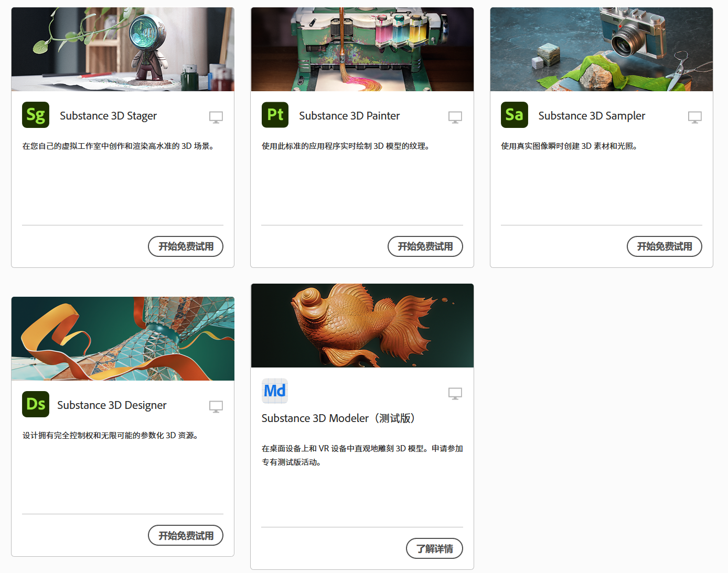The image size is (728, 573).
Task: Click the desktop monitor icon on Painter card
Action: coord(455,117)
